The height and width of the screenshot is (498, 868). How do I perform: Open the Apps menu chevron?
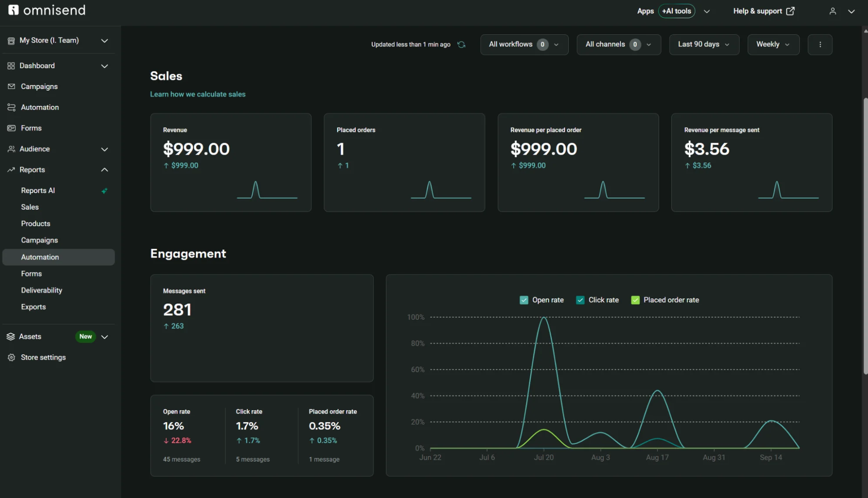[x=706, y=11]
